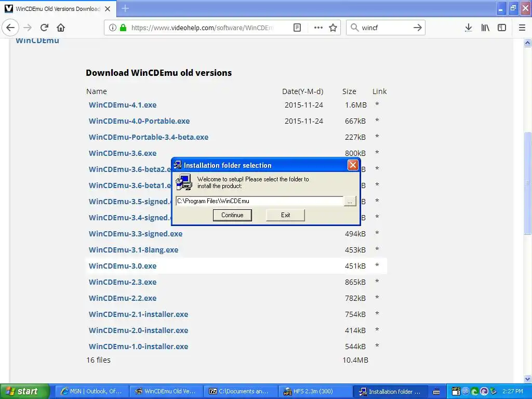The image size is (532, 399).
Task: Click the 10.4MB total size text
Action: (355, 360)
